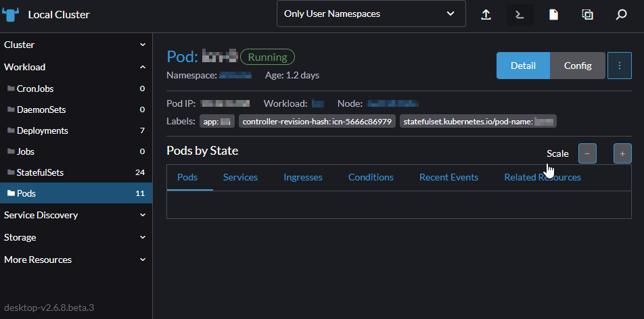Click the Pods by State heading

click(x=202, y=151)
